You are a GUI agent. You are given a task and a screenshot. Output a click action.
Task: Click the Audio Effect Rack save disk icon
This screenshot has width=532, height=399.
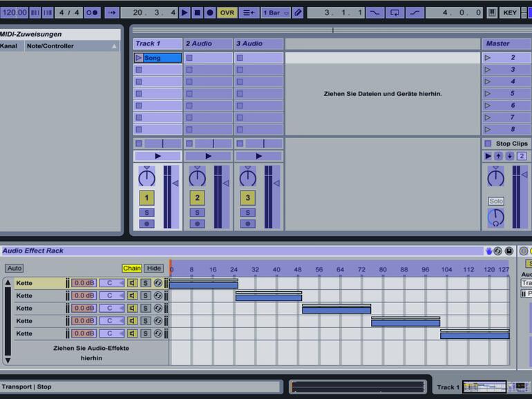[x=509, y=251]
